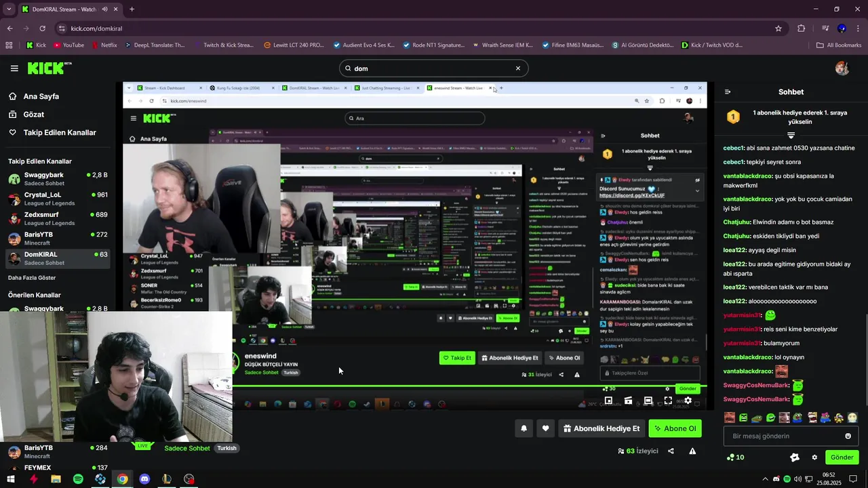Open FEYMEX recommended channel
The image size is (868, 488).
tap(58, 468)
